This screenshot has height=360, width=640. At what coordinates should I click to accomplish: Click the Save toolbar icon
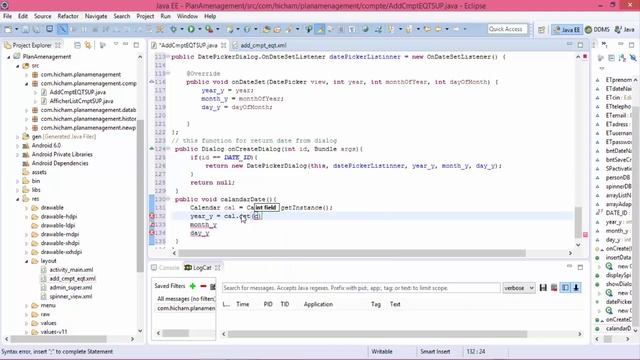(26, 29)
